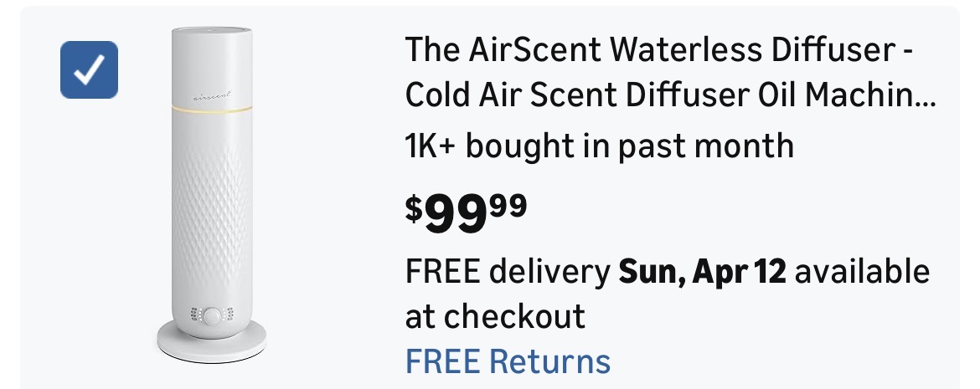Click the round control knob on the diffuser
This screenshot has width=980, height=389.
click(213, 317)
